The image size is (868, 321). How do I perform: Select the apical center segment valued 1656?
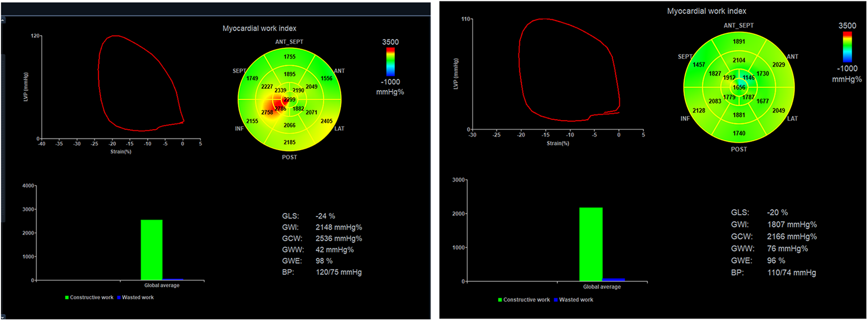739,87
